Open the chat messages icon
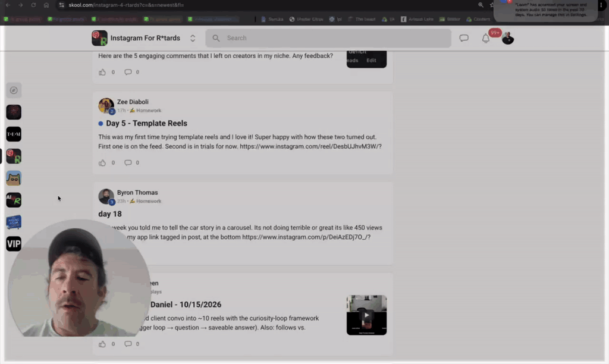609x364 pixels. 464,38
